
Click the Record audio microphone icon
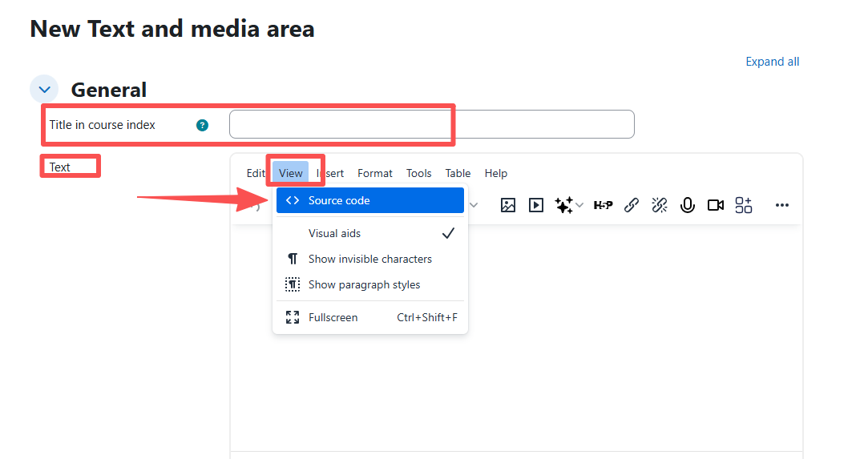[687, 205]
